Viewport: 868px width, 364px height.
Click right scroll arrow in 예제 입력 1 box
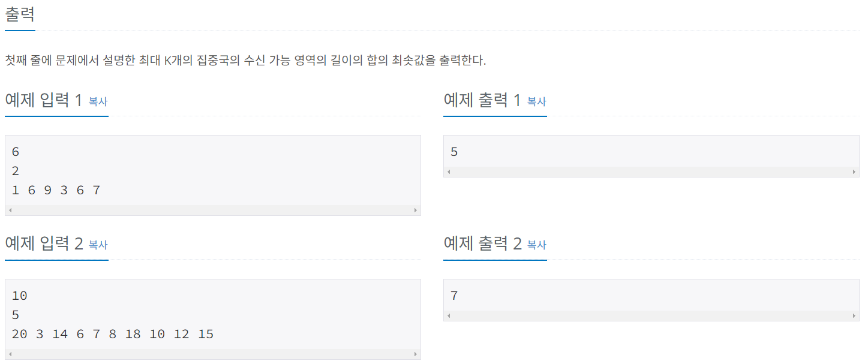coord(416,210)
